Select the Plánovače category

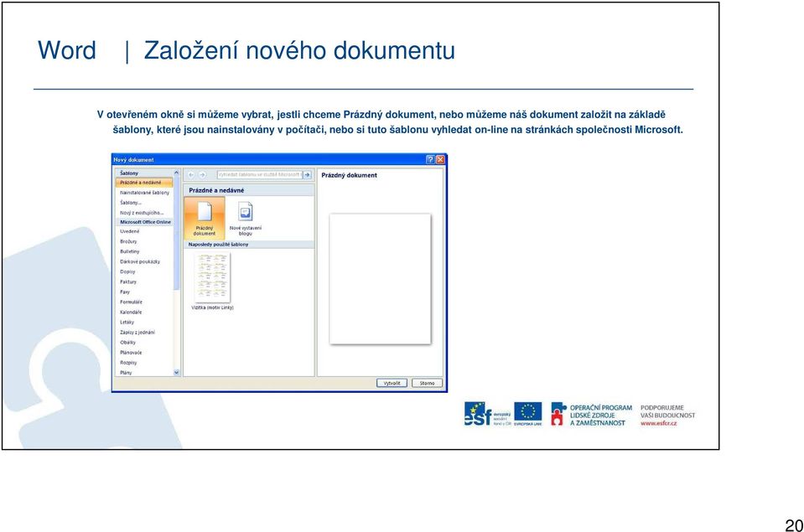tap(131, 353)
